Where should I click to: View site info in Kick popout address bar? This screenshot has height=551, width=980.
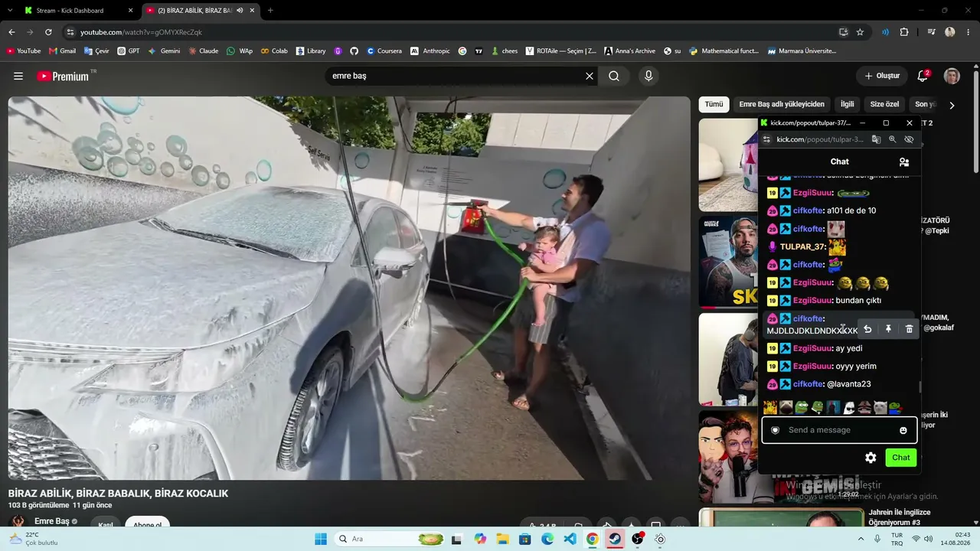[x=766, y=139]
